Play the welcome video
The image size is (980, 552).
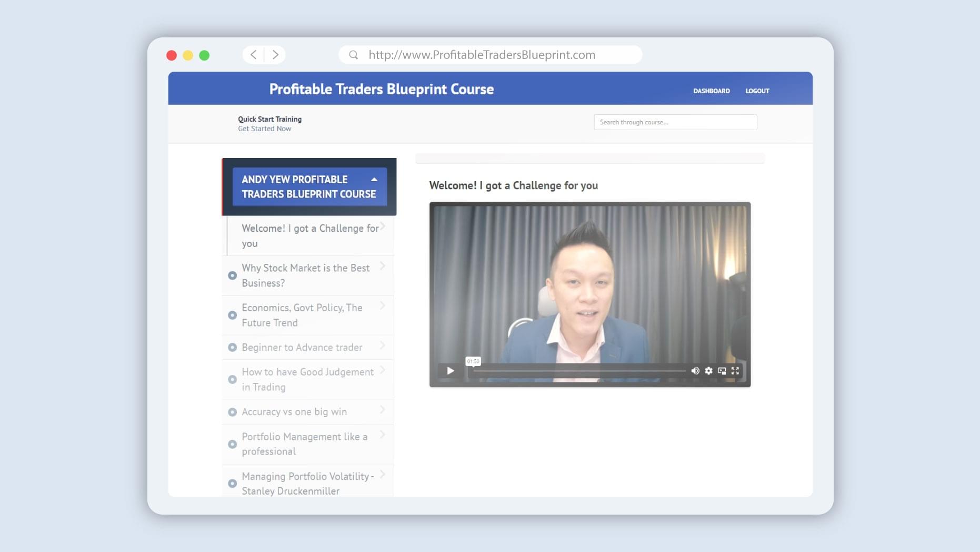(450, 371)
